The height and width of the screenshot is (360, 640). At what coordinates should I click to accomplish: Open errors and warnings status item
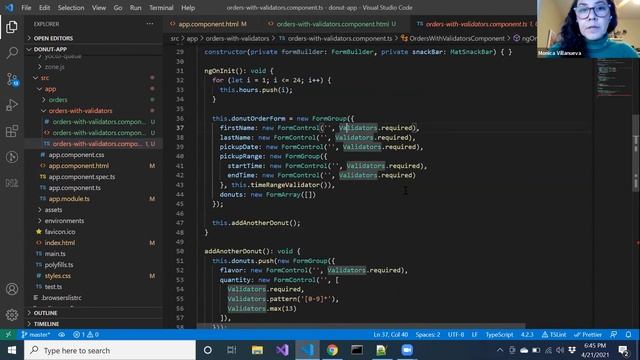click(86, 334)
